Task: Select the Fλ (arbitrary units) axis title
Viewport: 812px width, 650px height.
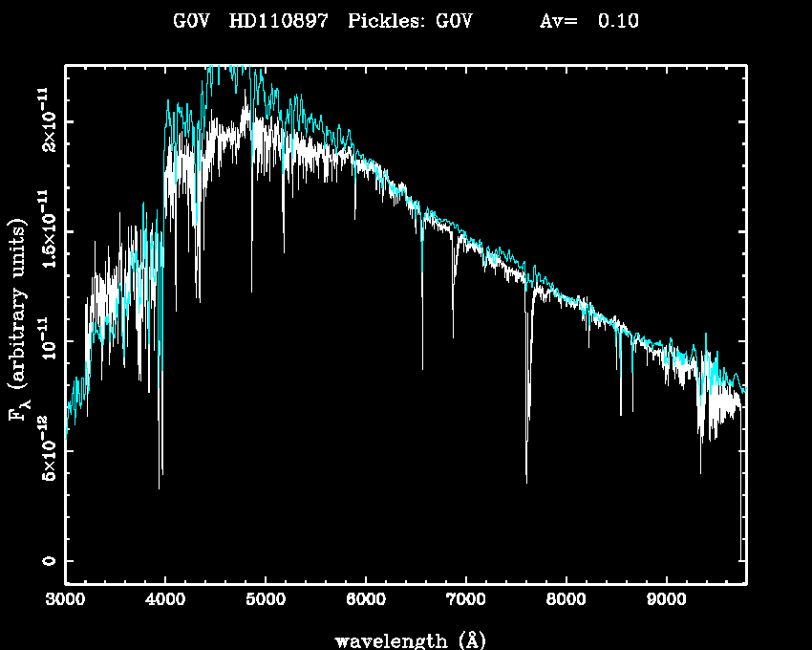Action: pyautogui.click(x=17, y=320)
